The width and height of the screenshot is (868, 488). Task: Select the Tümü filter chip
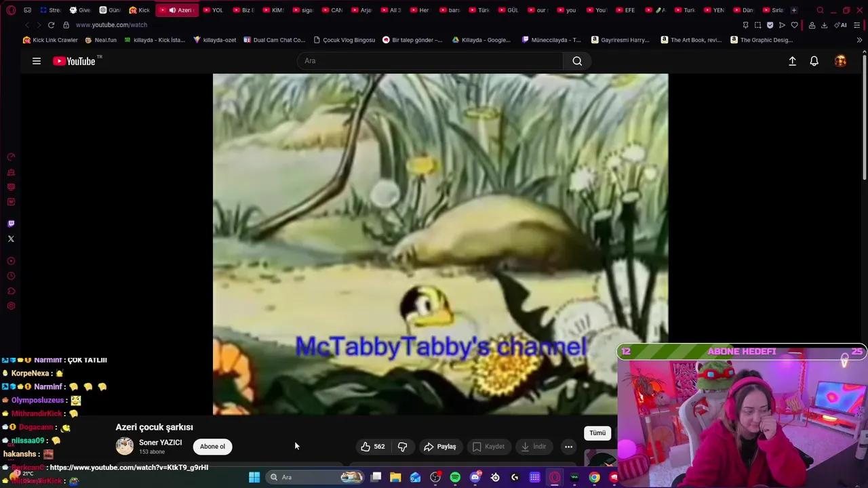597,433
